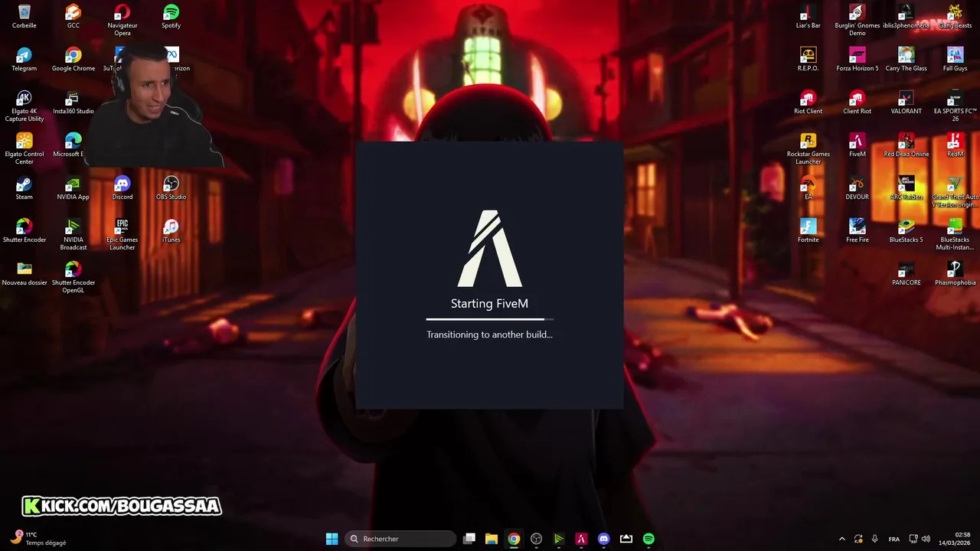Select the Fall Guys desktop icon

955,60
